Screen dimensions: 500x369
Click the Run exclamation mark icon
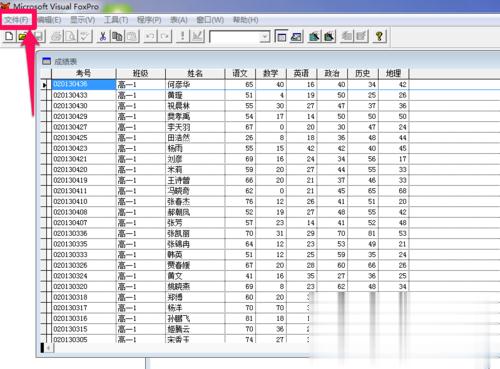182,36
